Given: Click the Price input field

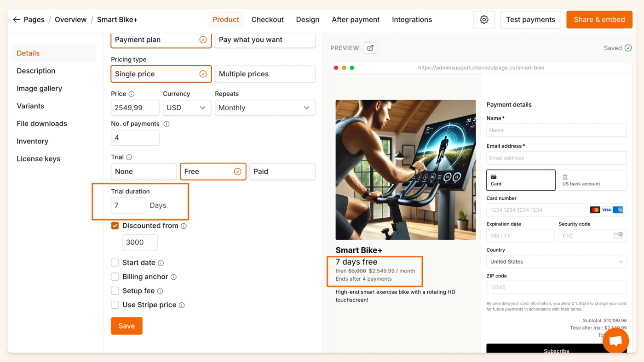Looking at the screenshot, I should click(x=135, y=107).
